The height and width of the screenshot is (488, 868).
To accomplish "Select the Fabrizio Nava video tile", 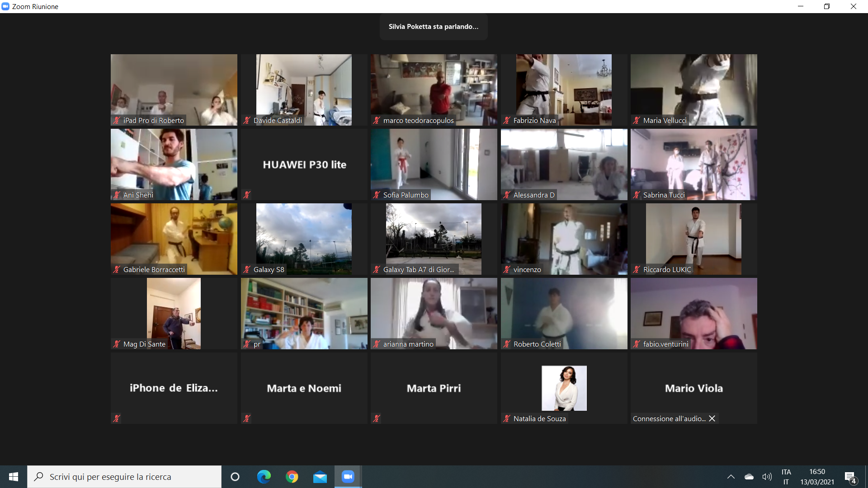I will point(564,90).
